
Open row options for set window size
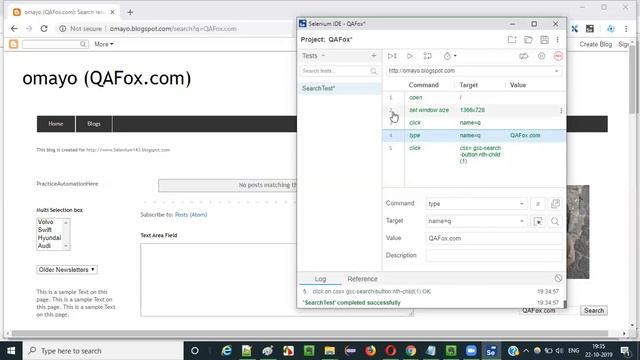pyautogui.click(x=561, y=111)
